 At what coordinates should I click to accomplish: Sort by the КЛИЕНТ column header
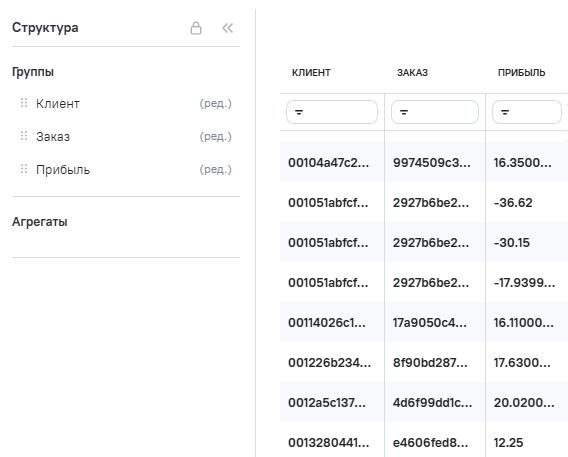311,73
